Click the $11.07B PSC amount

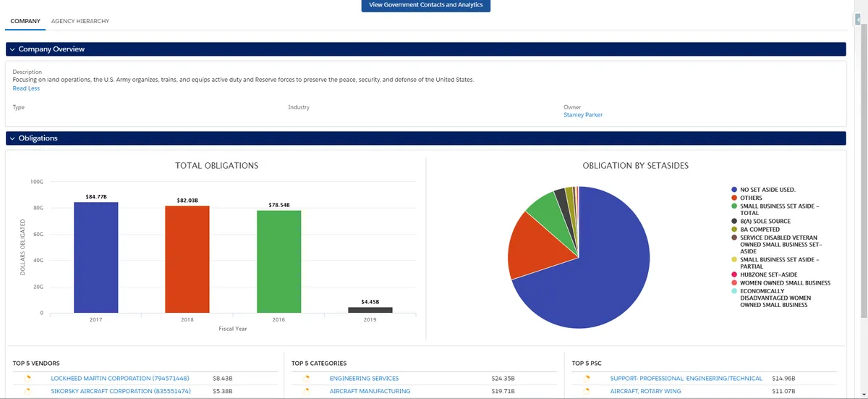[783, 391]
